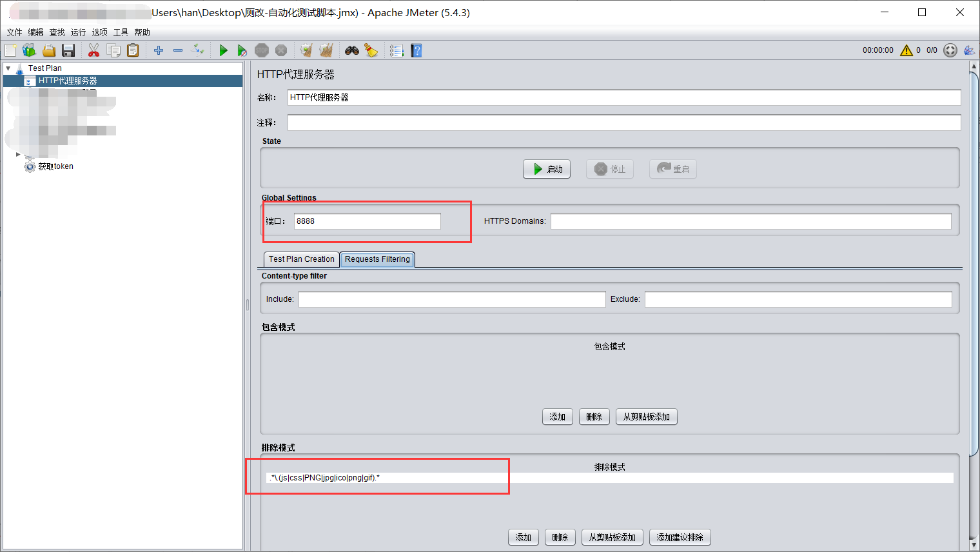Paste using the clipboard icon
Screen dimensions: 980x552
(x=133, y=50)
